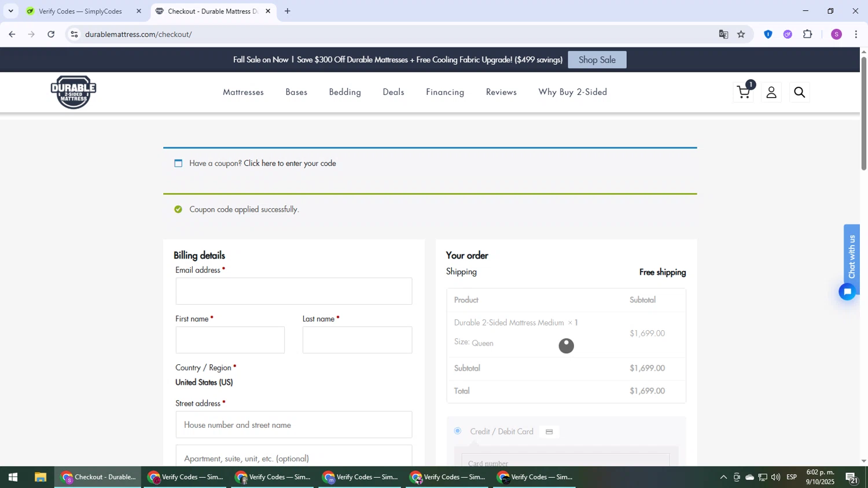
Task: Open the Bitwarden shield extension icon
Action: click(x=768, y=34)
